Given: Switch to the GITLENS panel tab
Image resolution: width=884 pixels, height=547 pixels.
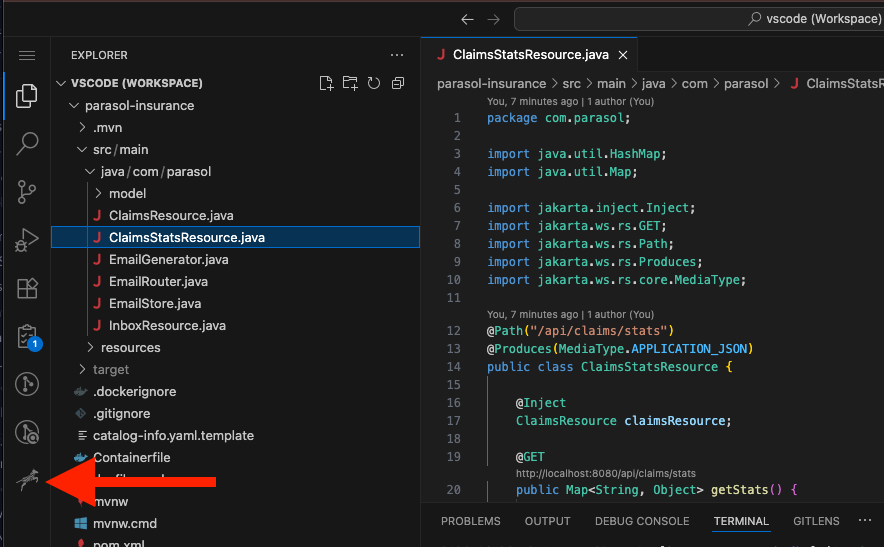Looking at the screenshot, I should tap(816, 522).
